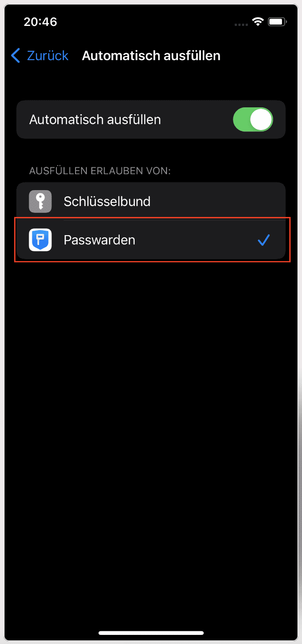The image size is (302, 644).
Task: Tap the blue back chevron arrow
Action: click(15, 56)
